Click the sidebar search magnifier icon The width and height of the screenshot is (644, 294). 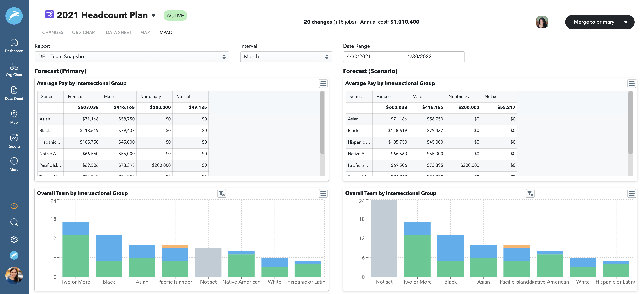pyautogui.click(x=14, y=222)
